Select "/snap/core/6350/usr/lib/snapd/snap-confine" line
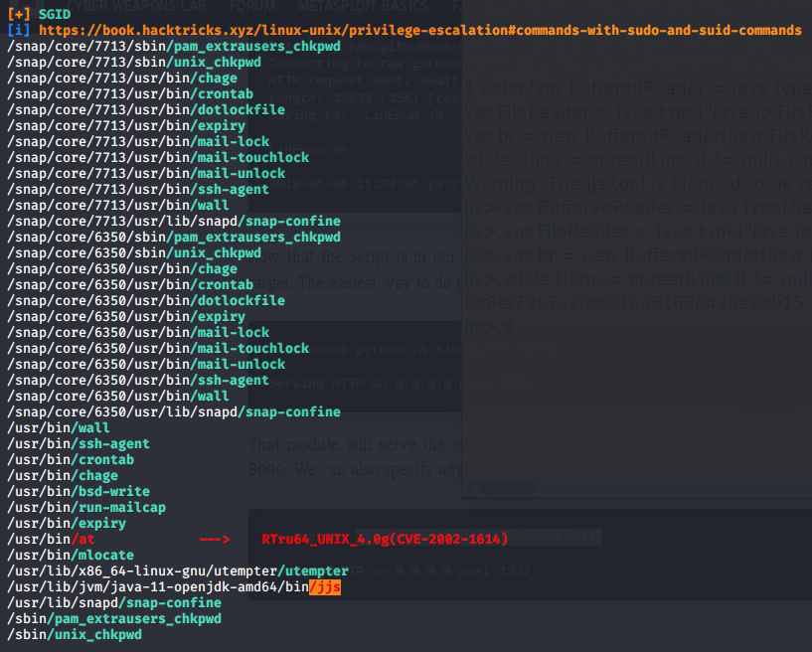 174,411
